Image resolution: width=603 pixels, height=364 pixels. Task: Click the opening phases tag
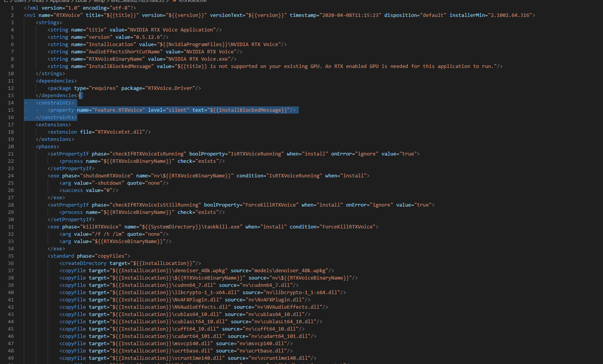pos(48,146)
